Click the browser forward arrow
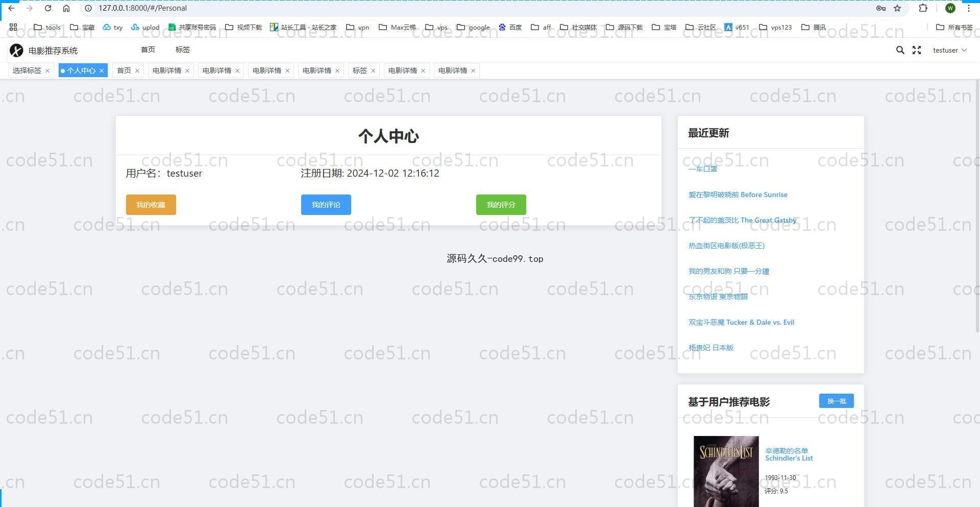 tap(30, 8)
